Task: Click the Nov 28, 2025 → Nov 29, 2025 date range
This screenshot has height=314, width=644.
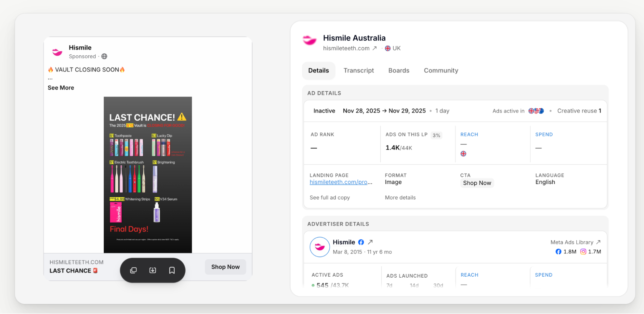Action: pyautogui.click(x=384, y=111)
